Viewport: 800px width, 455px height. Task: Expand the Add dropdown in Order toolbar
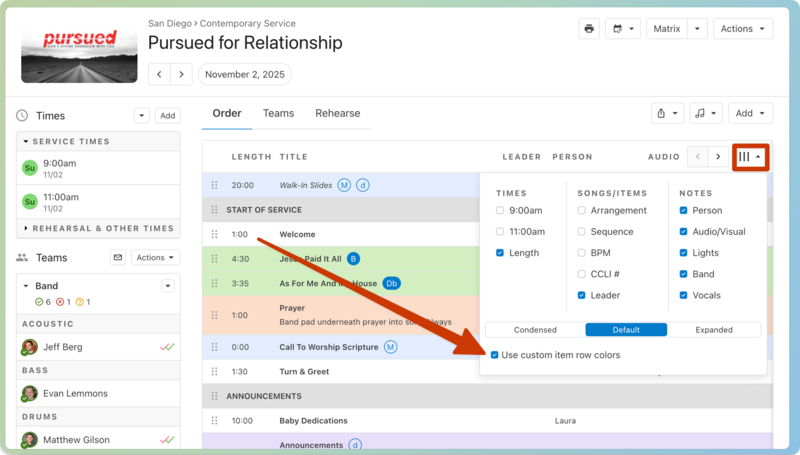(x=750, y=114)
